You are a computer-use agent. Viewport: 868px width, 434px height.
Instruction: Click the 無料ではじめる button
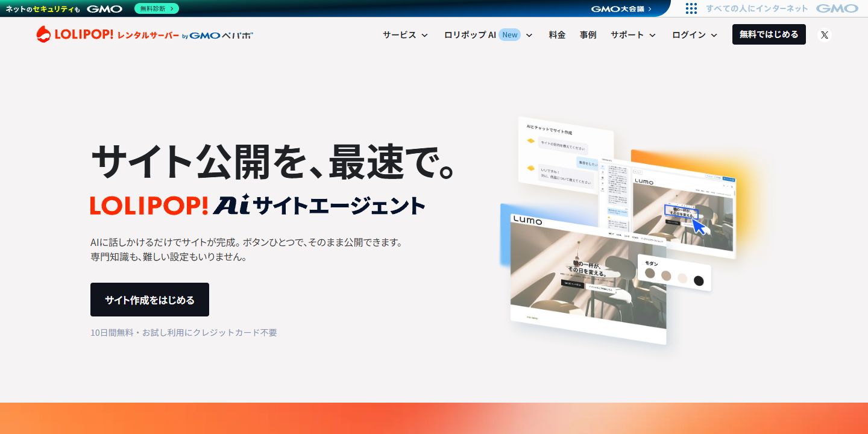pos(769,34)
